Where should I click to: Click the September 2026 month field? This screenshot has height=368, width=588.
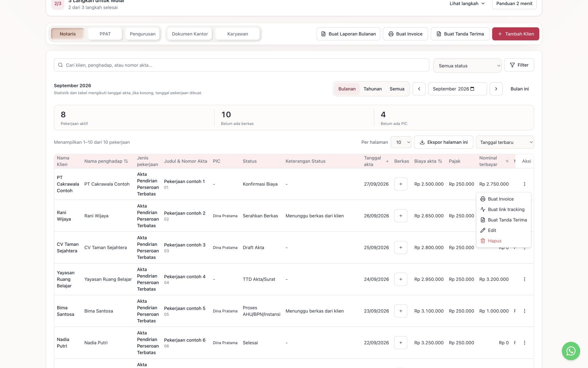(457, 89)
